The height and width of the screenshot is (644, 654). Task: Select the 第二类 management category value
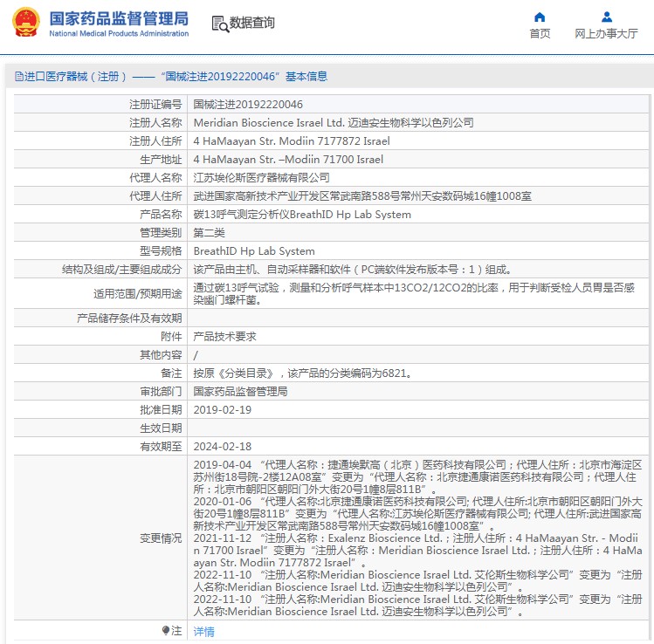[209, 233]
